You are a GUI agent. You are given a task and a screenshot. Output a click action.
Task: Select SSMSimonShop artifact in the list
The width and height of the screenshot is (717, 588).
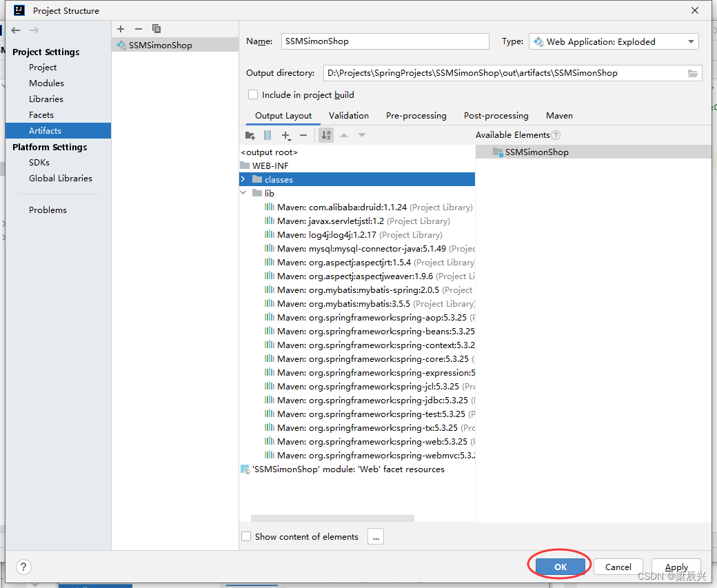point(175,45)
